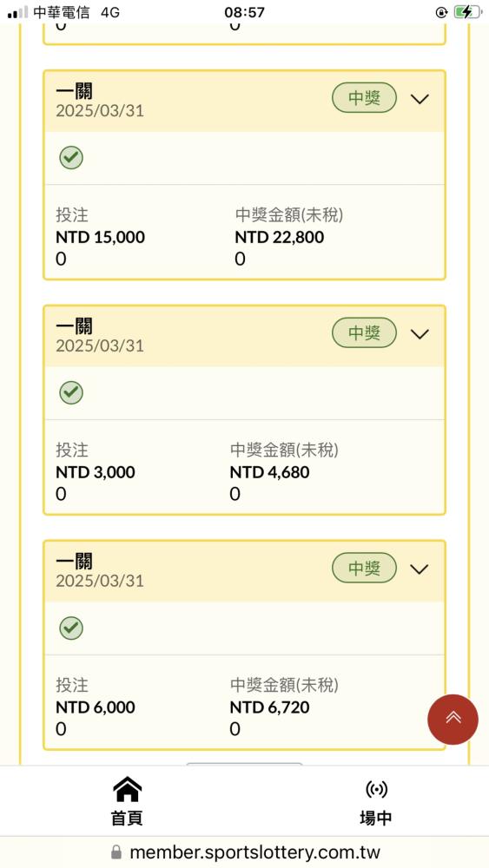Tap 中獎 badge on the NTD 15,000 bet

(x=365, y=98)
